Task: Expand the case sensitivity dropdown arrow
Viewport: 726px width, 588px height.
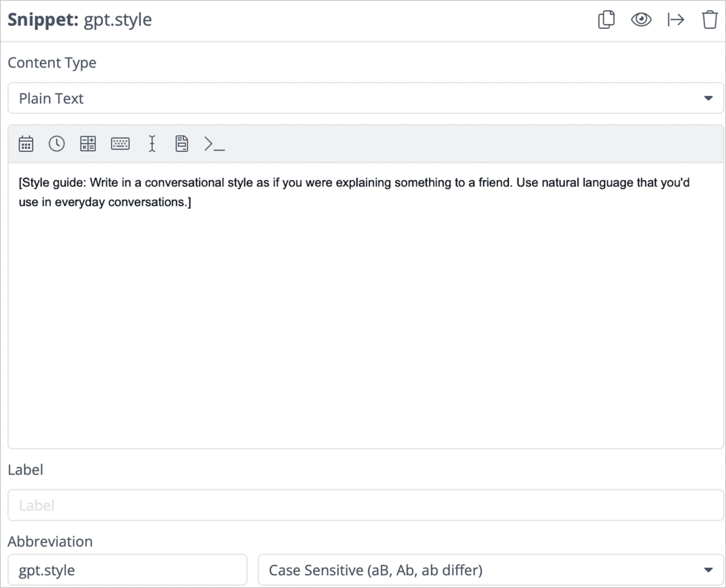Action: (708, 570)
